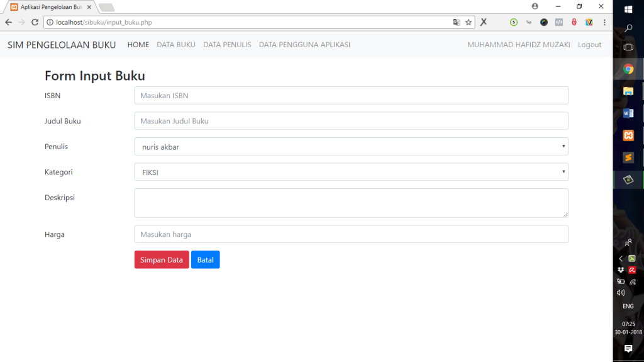The width and height of the screenshot is (644, 362).
Task: Click the battery status tray icon
Action: 621,282
